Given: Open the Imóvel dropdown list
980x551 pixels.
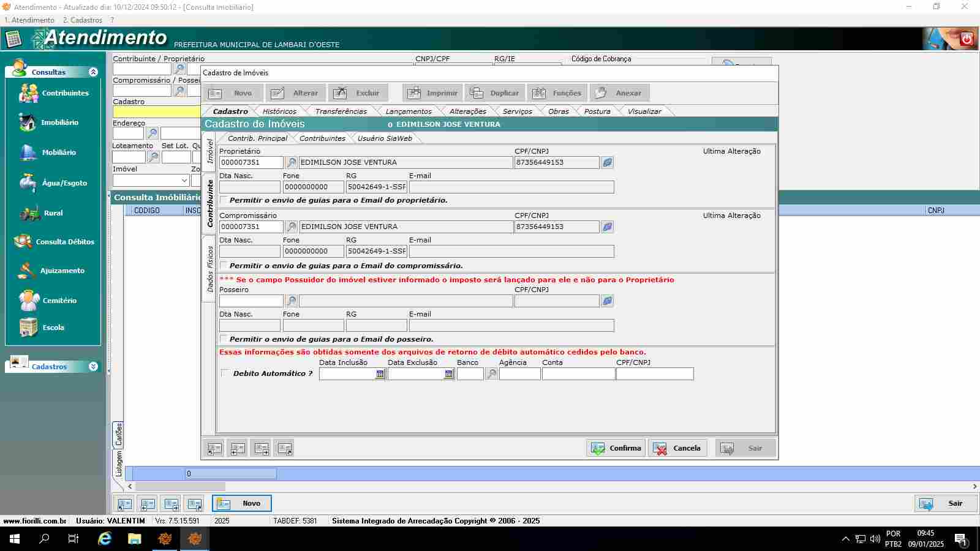Looking at the screenshot, I should tap(184, 181).
